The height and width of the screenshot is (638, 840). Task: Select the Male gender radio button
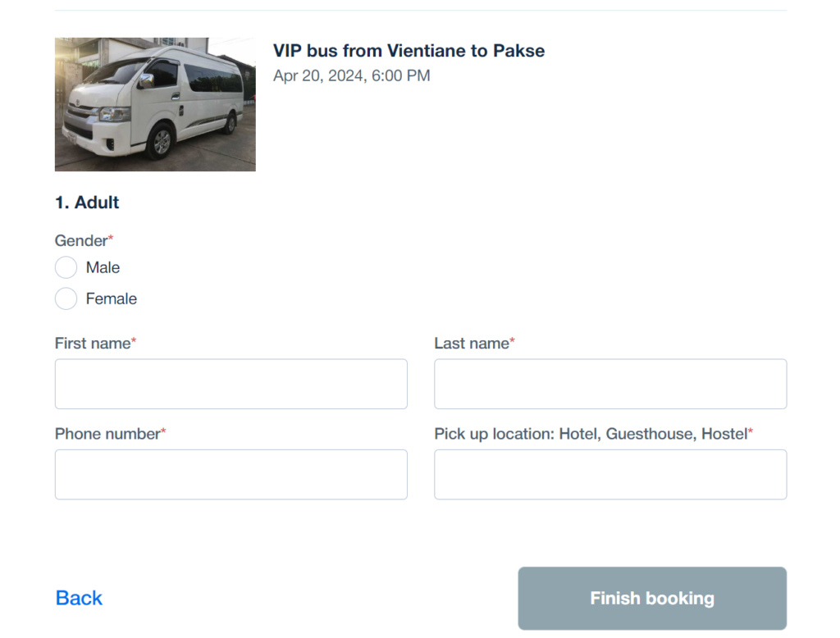coord(66,267)
